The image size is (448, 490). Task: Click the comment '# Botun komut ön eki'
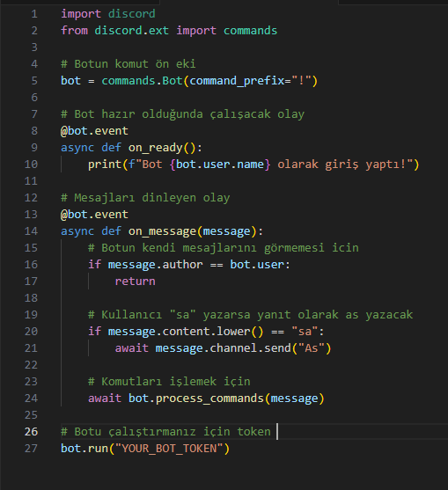tap(129, 64)
